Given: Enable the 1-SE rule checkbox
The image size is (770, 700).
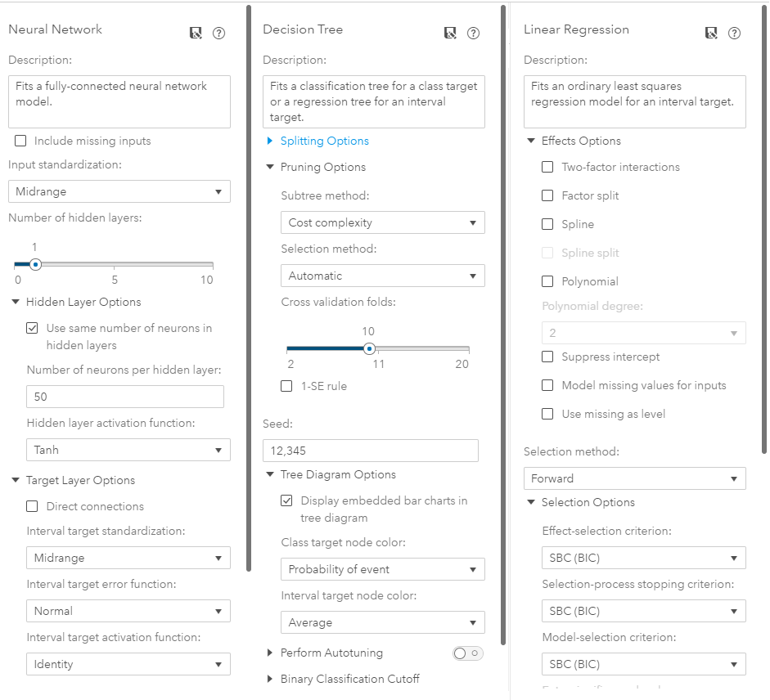Looking at the screenshot, I should pyautogui.click(x=286, y=385).
